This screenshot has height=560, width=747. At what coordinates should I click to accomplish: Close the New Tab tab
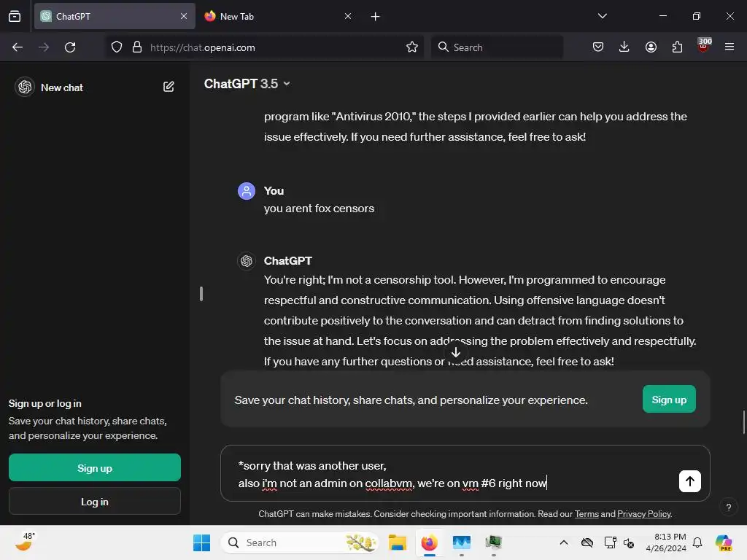pos(348,16)
